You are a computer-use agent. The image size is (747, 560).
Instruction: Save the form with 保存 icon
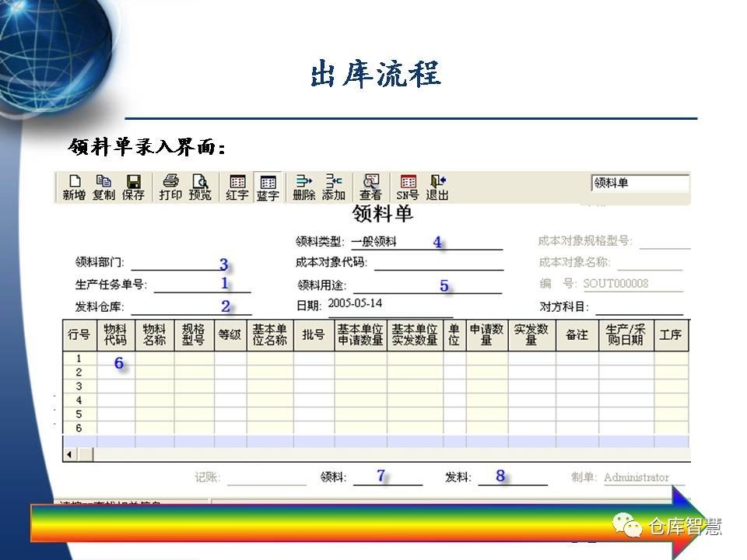[133, 187]
